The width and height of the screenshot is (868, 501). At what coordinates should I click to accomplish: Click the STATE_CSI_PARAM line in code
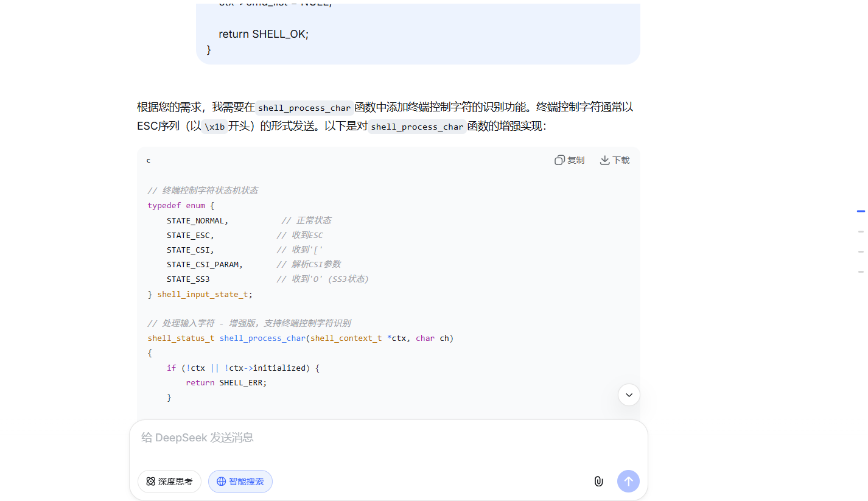click(205, 264)
